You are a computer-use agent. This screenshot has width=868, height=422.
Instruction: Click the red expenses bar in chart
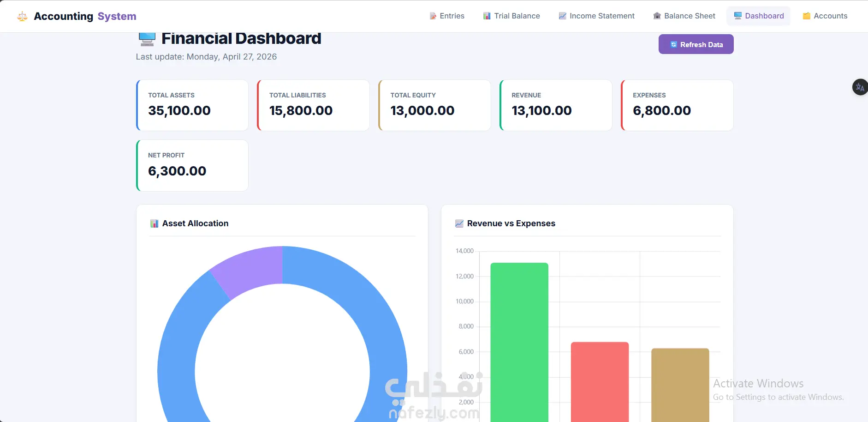(x=600, y=382)
